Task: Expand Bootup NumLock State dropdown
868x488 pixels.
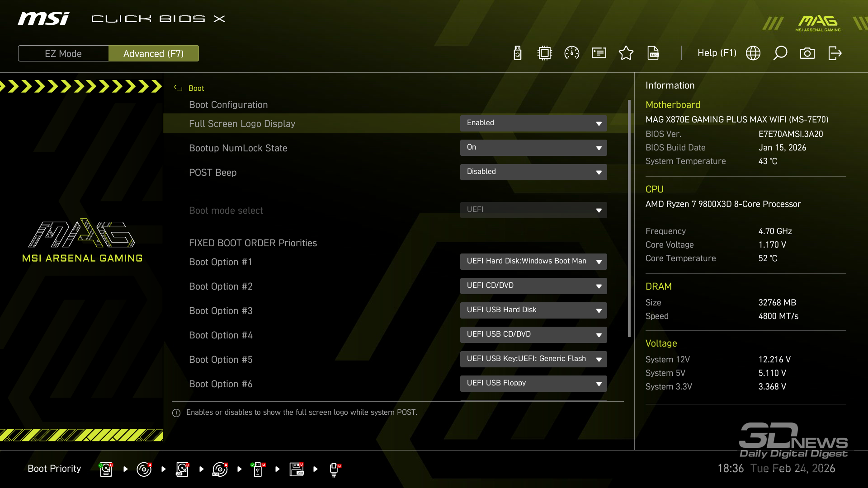Action: [533, 148]
